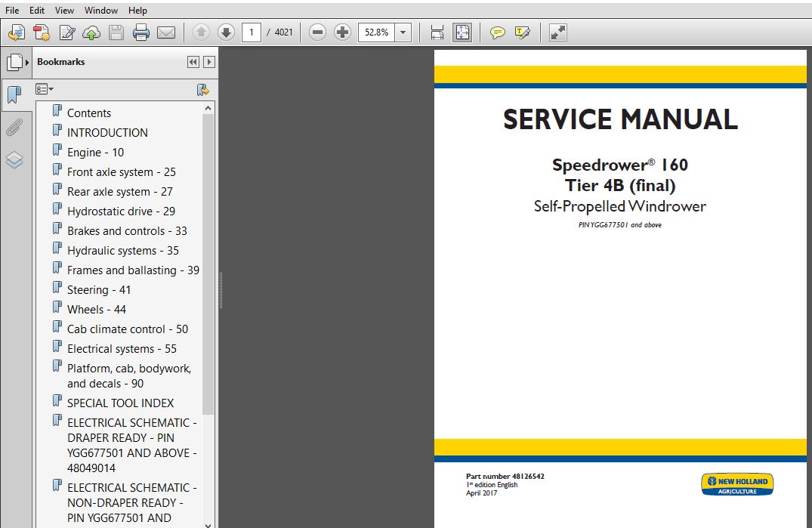
Task: Click the bookmarks vertical scrollbar thumb
Action: [208, 264]
